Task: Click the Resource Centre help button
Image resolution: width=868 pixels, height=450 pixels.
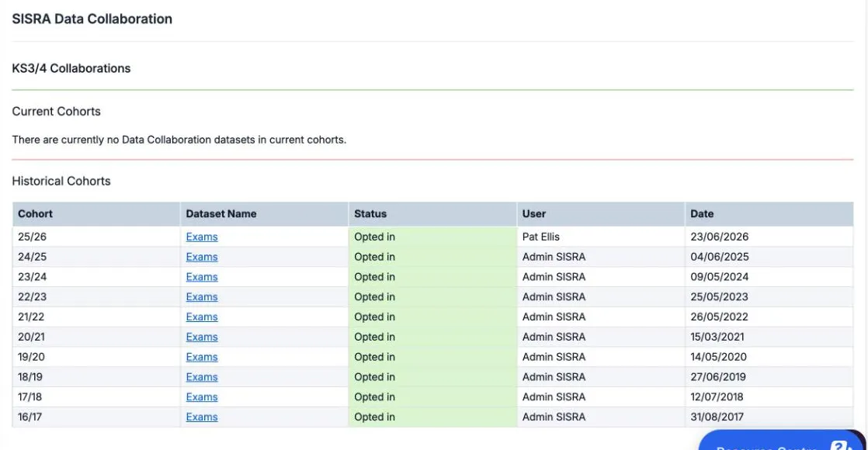Action: coord(782,441)
